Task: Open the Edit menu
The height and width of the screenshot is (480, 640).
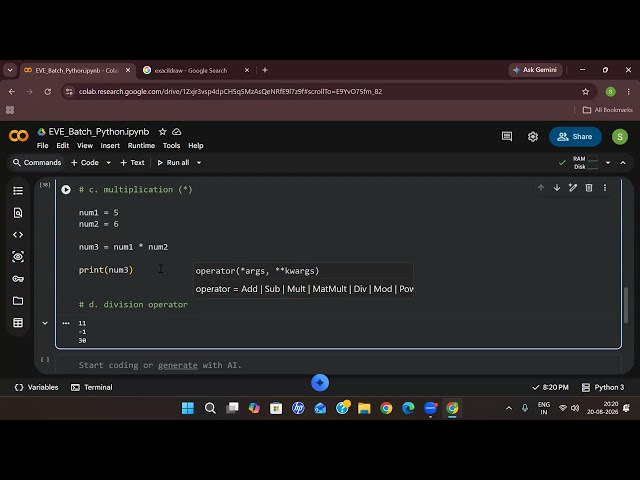Action: point(62,146)
